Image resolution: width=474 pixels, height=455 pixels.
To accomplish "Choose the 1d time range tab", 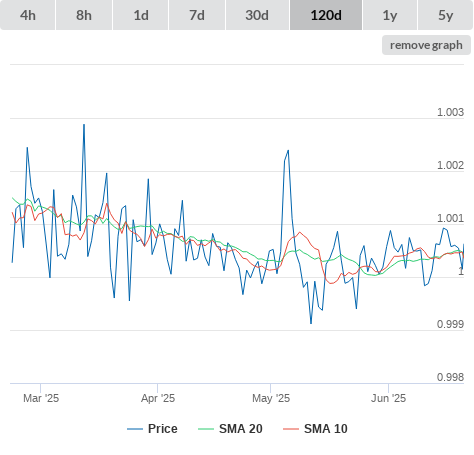I will (141, 15).
